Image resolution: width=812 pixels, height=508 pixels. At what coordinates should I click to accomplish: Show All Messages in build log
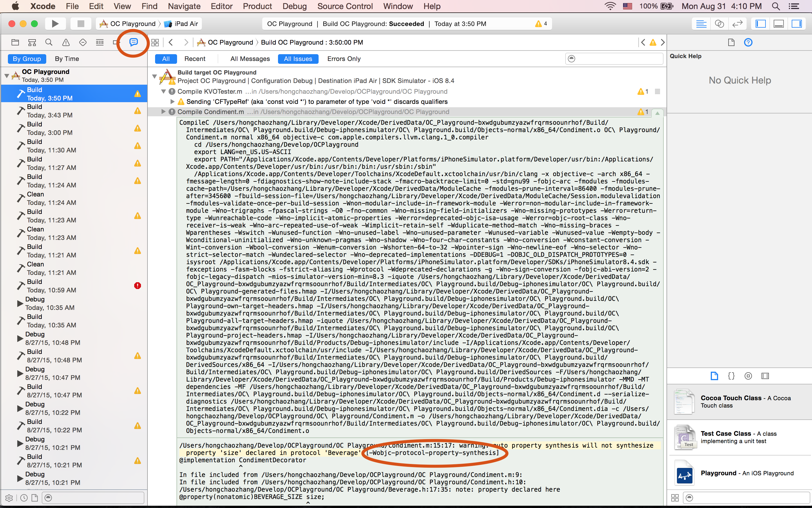(250, 59)
